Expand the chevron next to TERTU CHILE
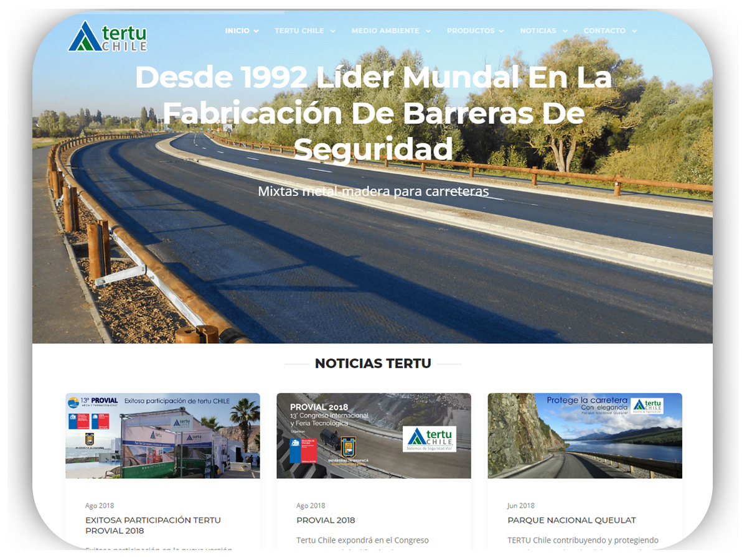The height and width of the screenshot is (560, 747). point(332,31)
